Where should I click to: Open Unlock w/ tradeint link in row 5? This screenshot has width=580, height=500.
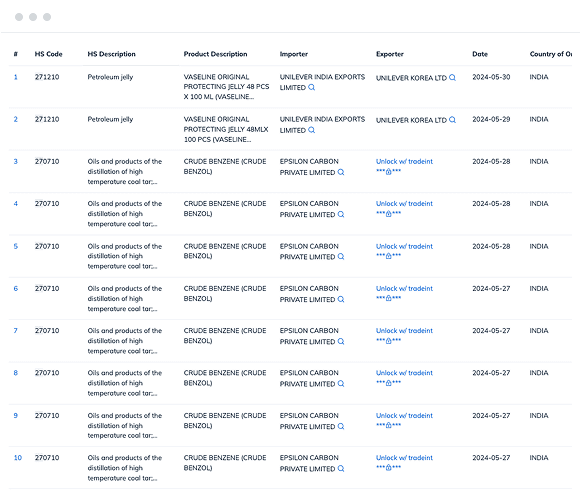click(x=404, y=246)
